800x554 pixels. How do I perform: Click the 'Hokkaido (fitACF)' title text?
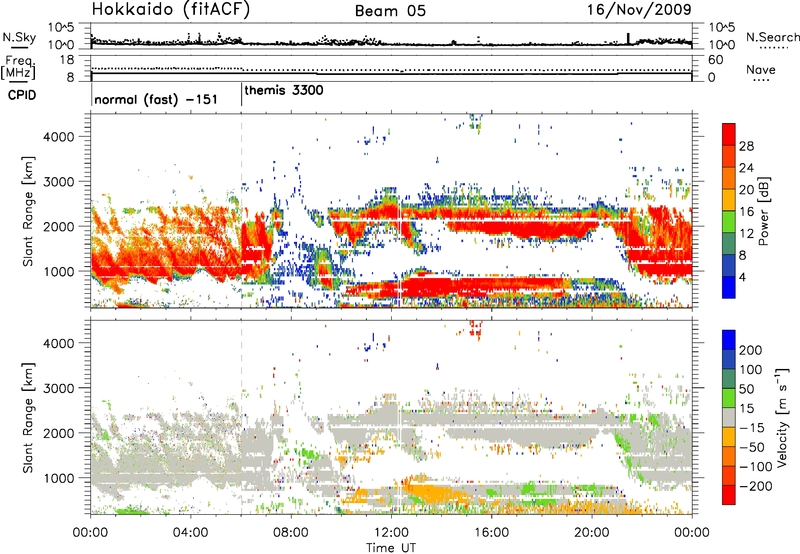click(171, 9)
